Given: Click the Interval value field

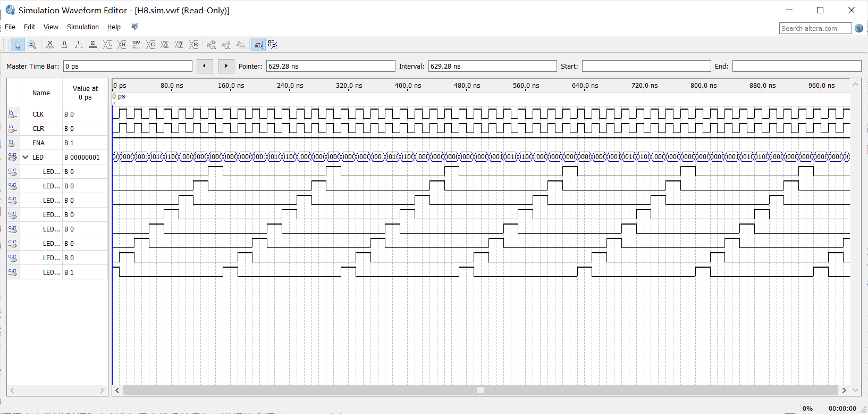Looking at the screenshot, I should coord(492,66).
